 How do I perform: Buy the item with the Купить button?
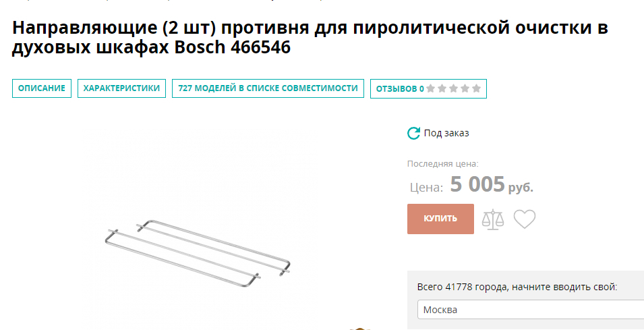(x=441, y=219)
